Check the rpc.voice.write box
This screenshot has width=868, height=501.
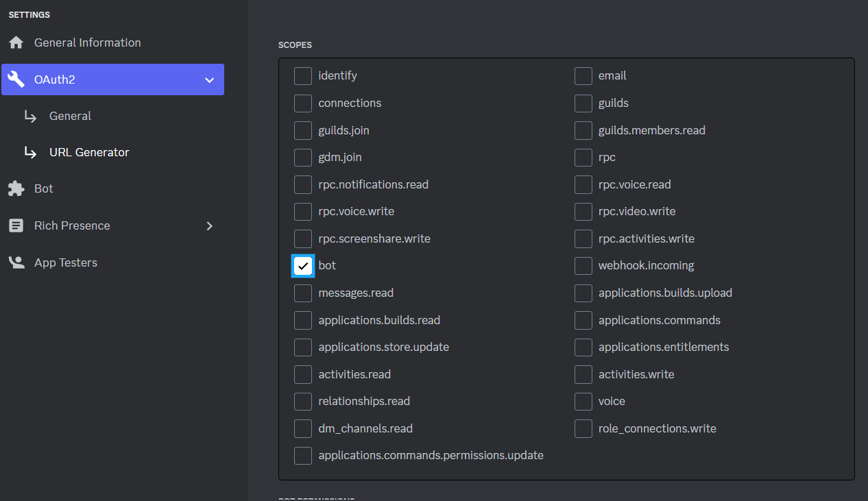pos(303,212)
